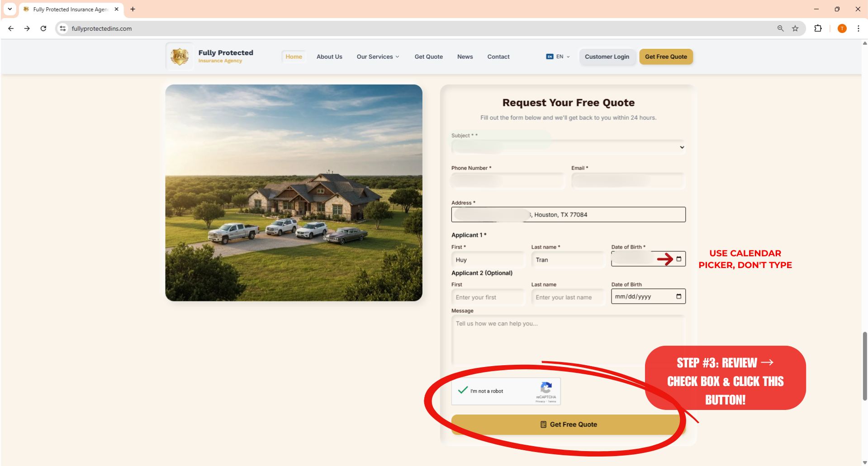Go forward to next page
The width and height of the screenshot is (868, 466).
[27, 28]
